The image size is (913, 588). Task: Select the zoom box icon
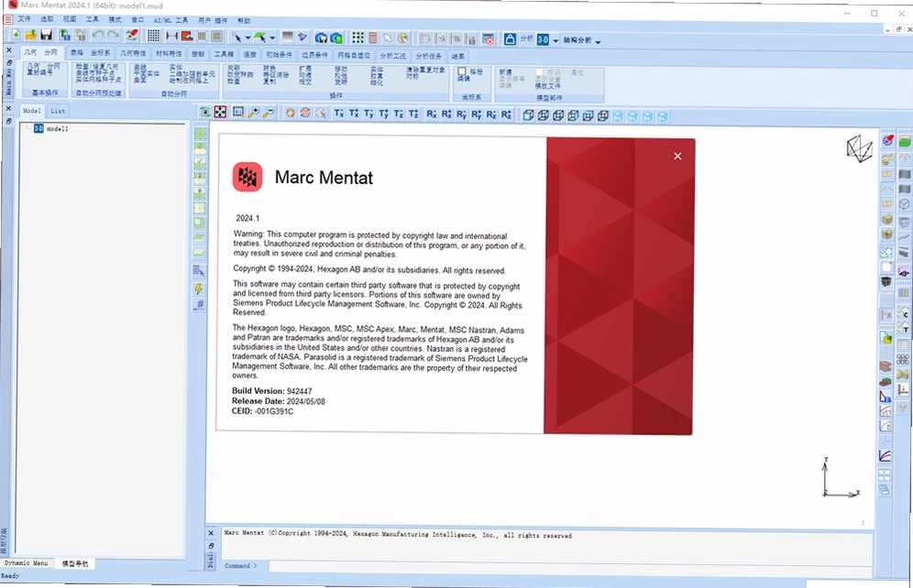(x=238, y=112)
